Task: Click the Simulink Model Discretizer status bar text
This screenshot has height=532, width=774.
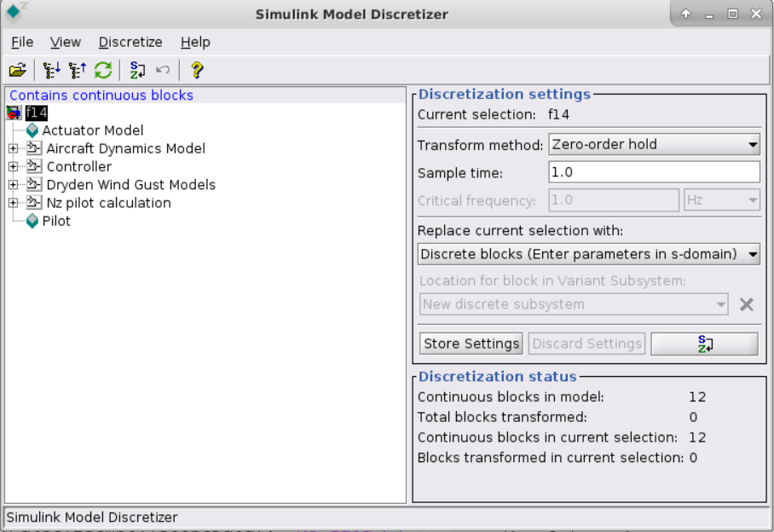Action: [92, 518]
